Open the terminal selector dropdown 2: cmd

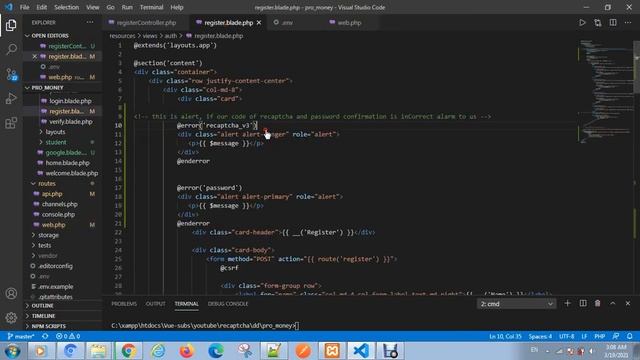tap(516, 304)
